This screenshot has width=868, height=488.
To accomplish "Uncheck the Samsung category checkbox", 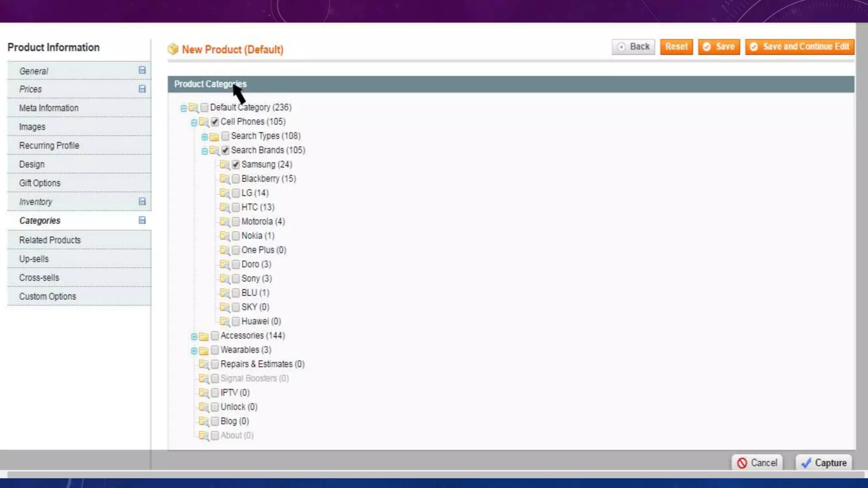I will click(236, 164).
